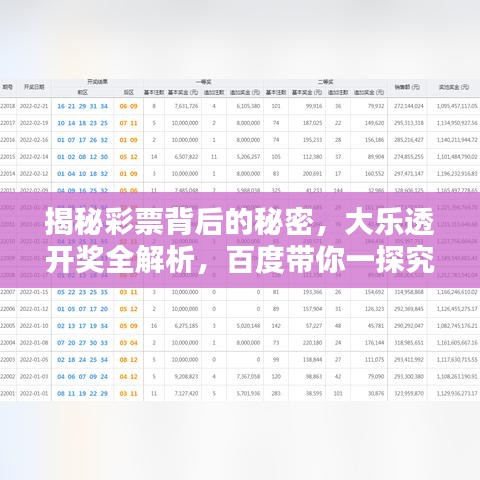The height and width of the screenshot is (480, 480).
Task: Click second prize amount 157,904
Action: (x=313, y=309)
